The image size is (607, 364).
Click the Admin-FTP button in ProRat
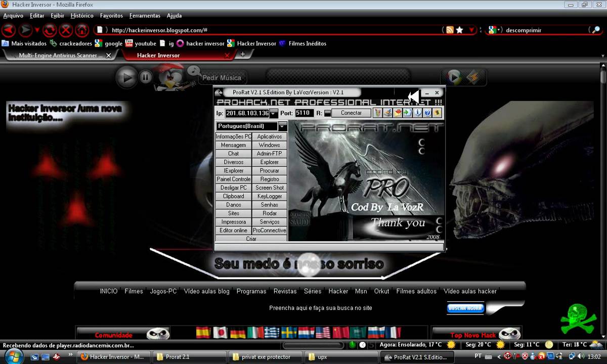[x=270, y=154]
